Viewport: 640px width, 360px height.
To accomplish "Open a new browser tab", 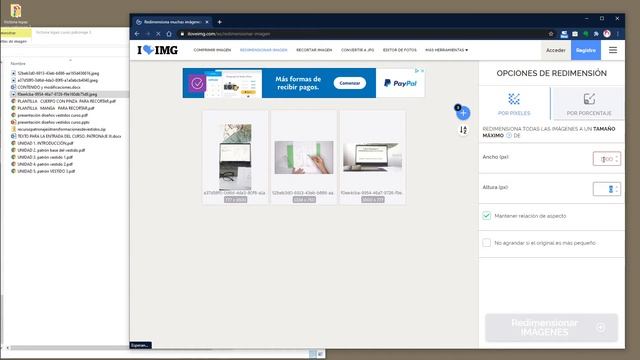I will pyautogui.click(x=220, y=22).
